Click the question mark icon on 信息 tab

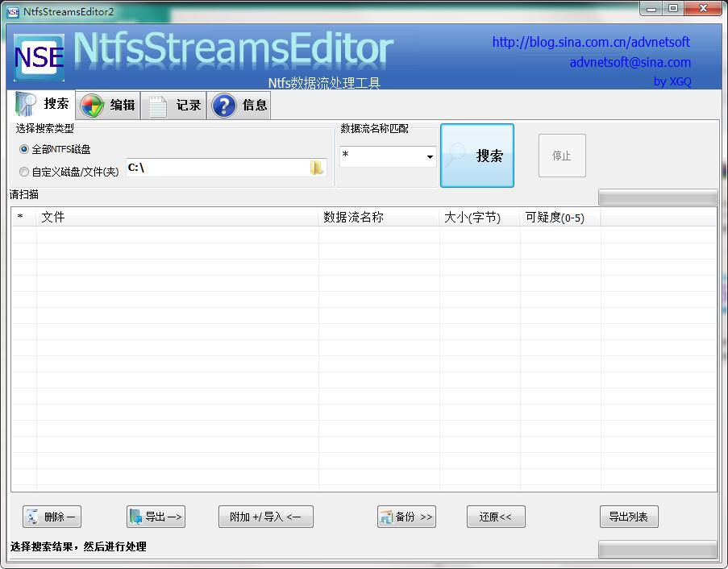tap(224, 106)
